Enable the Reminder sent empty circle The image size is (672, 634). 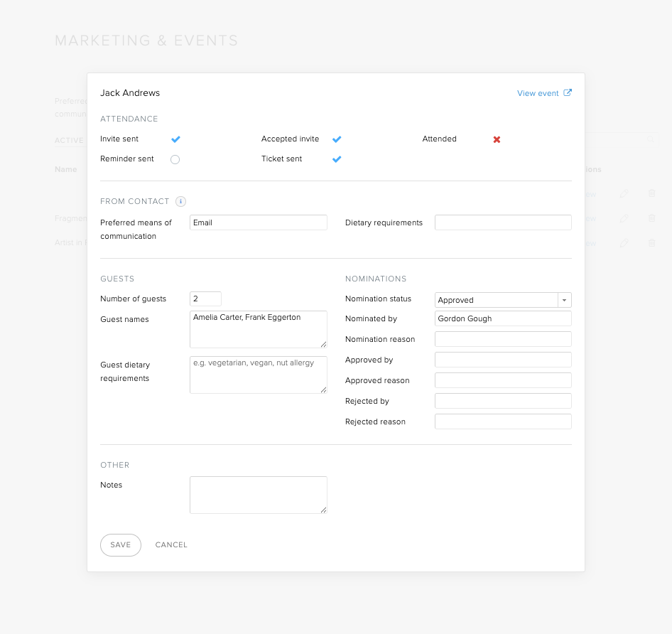(x=175, y=160)
